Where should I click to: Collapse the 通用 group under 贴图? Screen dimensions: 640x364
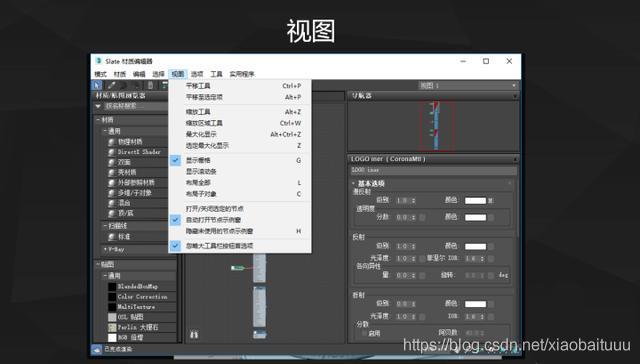pyautogui.click(x=105, y=276)
